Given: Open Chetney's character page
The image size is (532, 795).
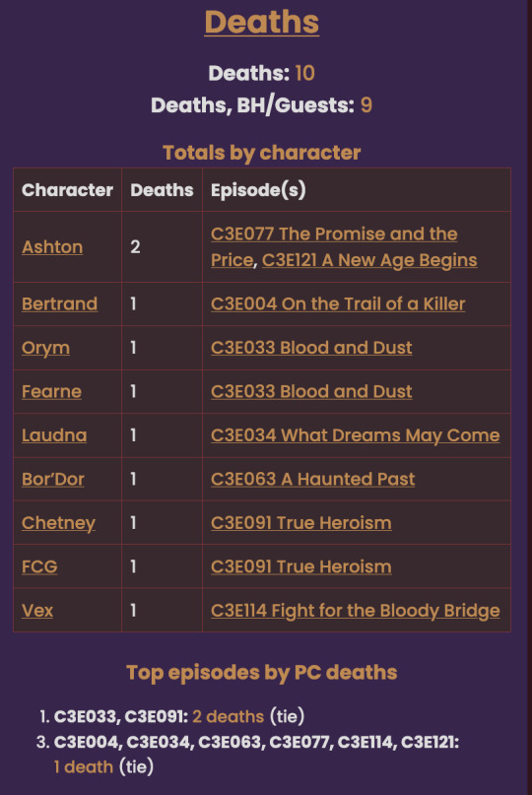Looking at the screenshot, I should [x=58, y=523].
